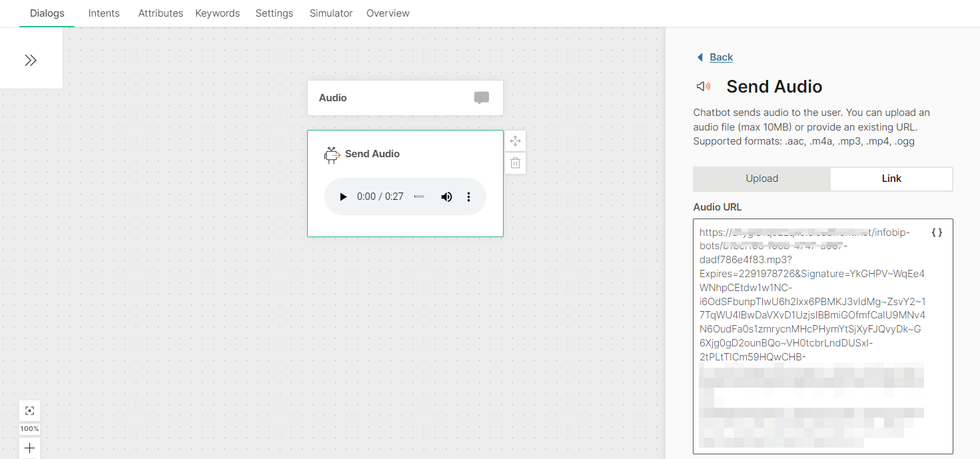Screen dimensions: 980x459
Task: Click the 100% zoom level indicator
Action: (29, 429)
